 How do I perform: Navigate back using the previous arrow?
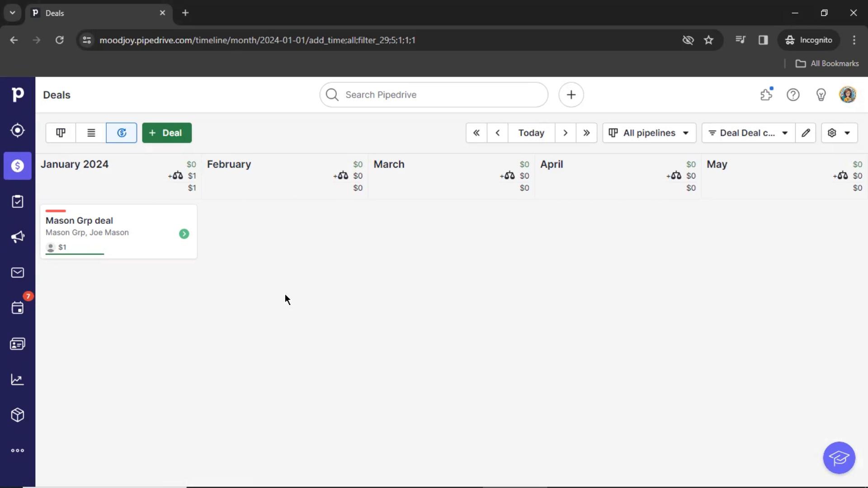click(x=498, y=132)
